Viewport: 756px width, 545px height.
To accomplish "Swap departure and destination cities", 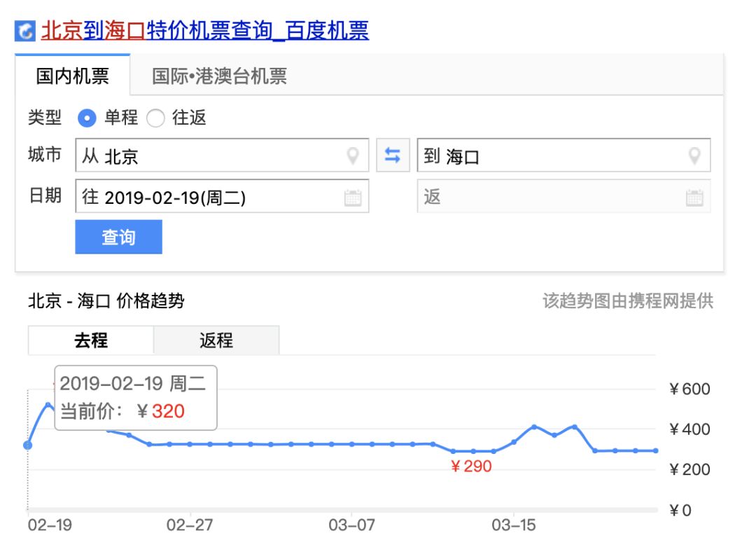I will click(393, 156).
